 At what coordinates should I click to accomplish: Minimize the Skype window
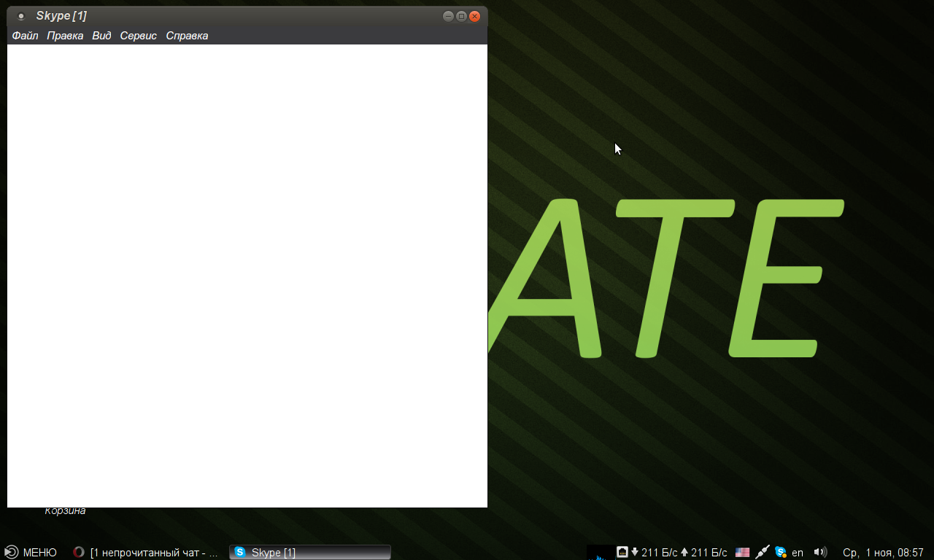pyautogui.click(x=448, y=16)
